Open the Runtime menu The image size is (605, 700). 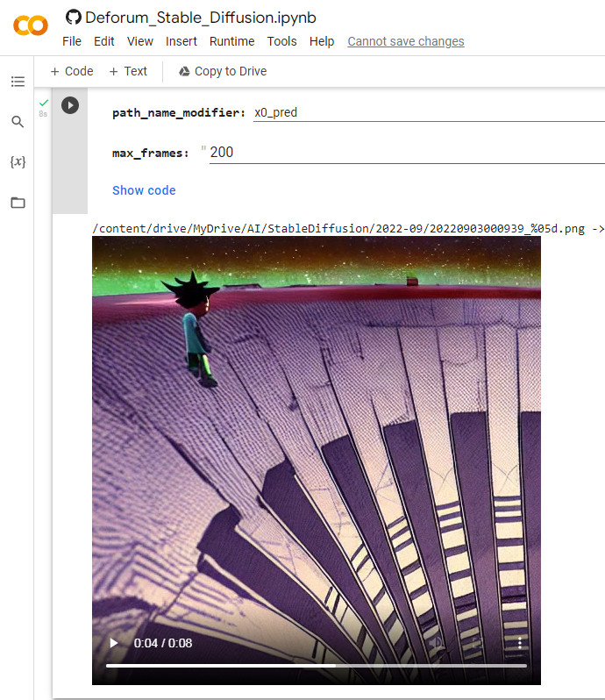[x=232, y=41]
